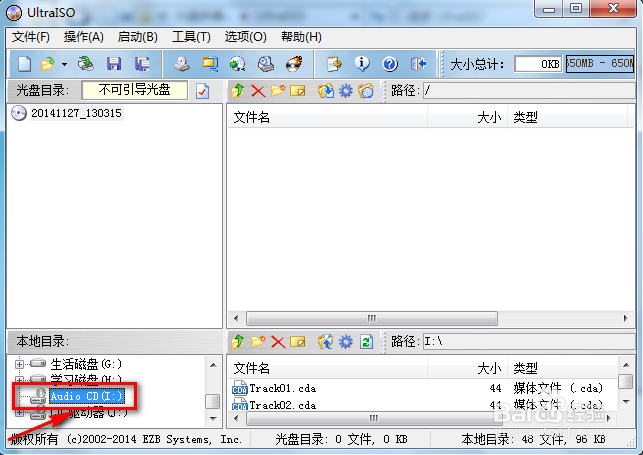Click the Help question mark icon
Viewport: 643px width, 455px height.
[390, 64]
